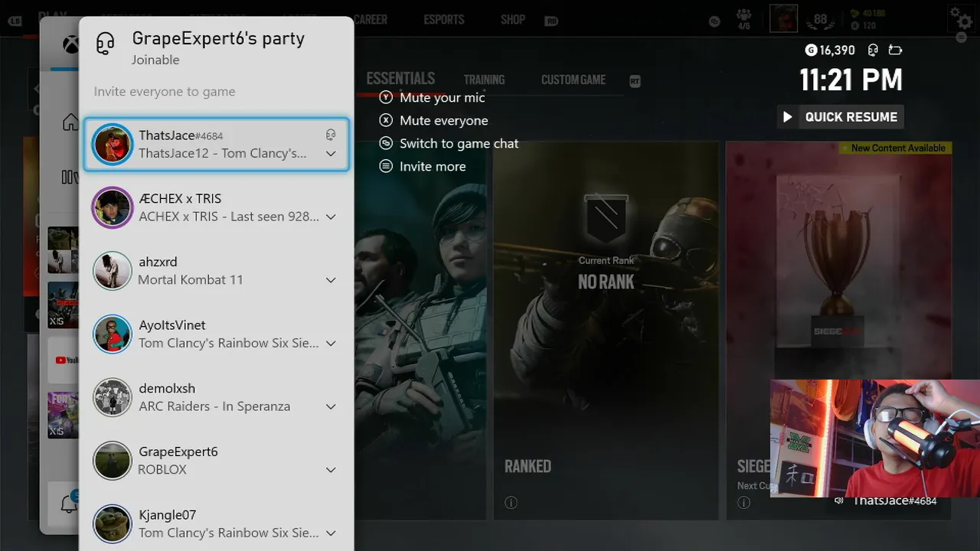Click the RB bumper hint next to Shop
The width and height of the screenshot is (980, 551).
[x=551, y=21]
